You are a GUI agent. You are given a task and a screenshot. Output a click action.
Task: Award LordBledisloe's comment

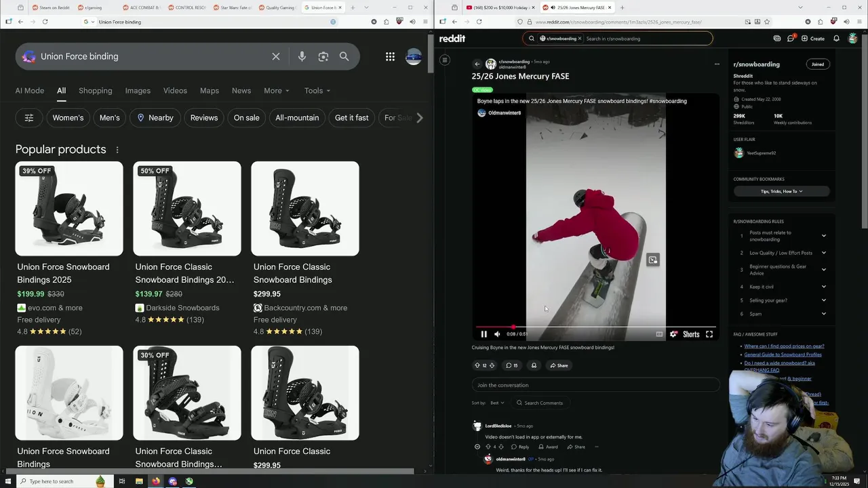pyautogui.click(x=548, y=447)
